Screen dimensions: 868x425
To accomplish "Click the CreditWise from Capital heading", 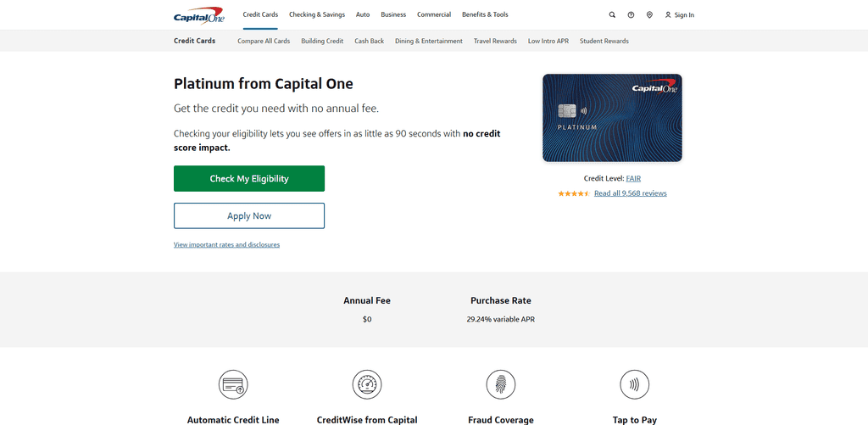I will [367, 420].
